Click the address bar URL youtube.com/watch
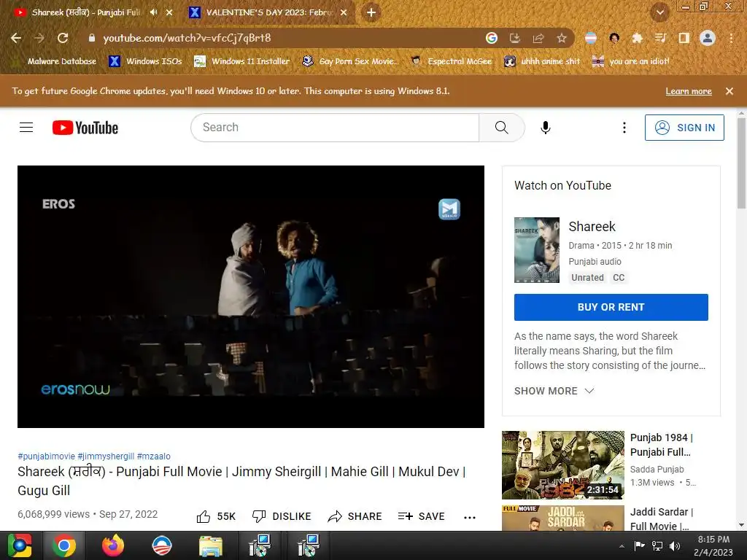 (187, 38)
